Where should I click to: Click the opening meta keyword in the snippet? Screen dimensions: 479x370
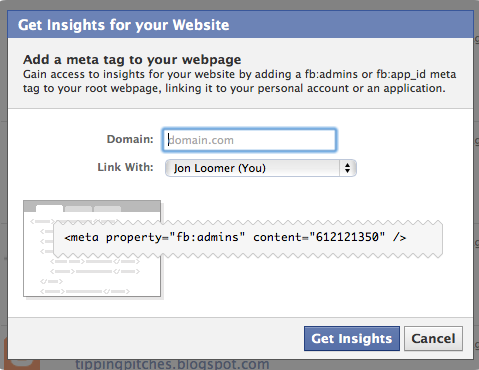click(x=82, y=237)
